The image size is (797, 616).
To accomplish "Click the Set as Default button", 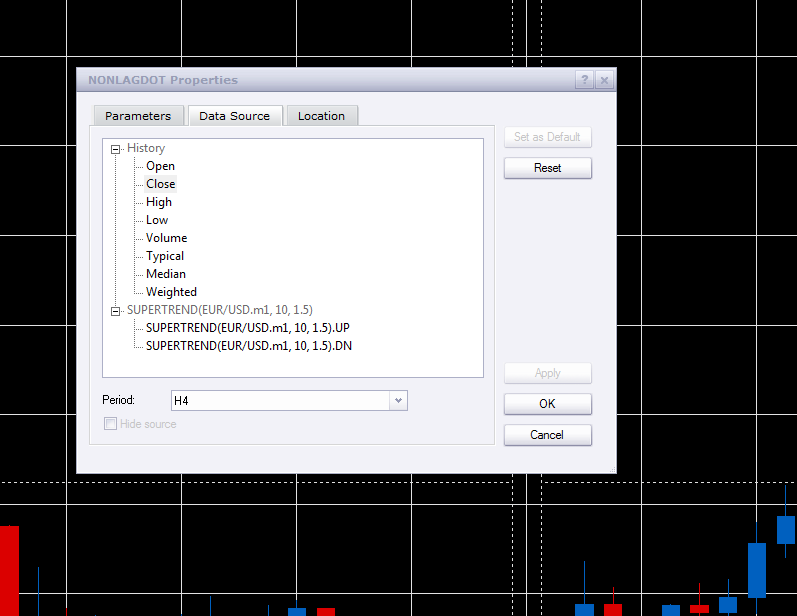I will 547,137.
